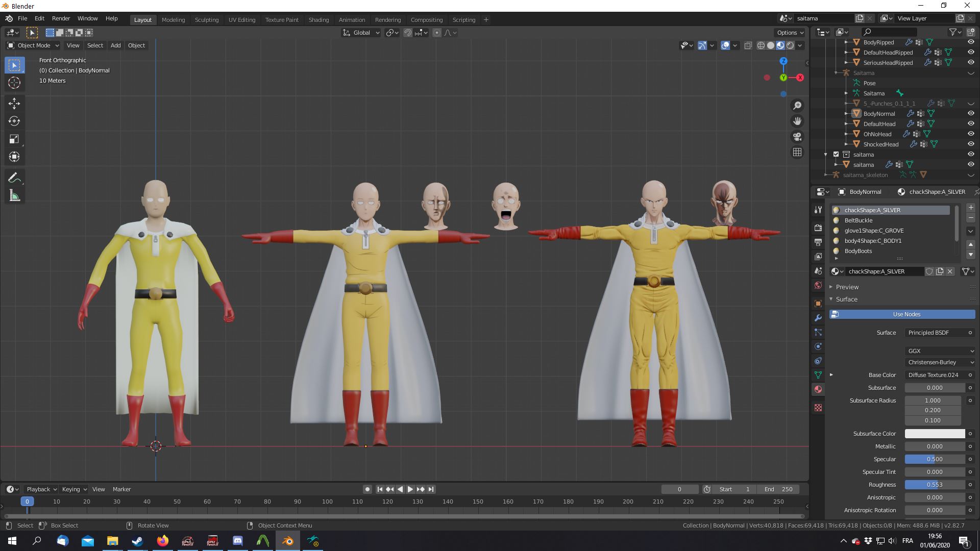Open Christensen-Burley subsurface method dropdown
The width and height of the screenshot is (980, 551).
[940, 362]
